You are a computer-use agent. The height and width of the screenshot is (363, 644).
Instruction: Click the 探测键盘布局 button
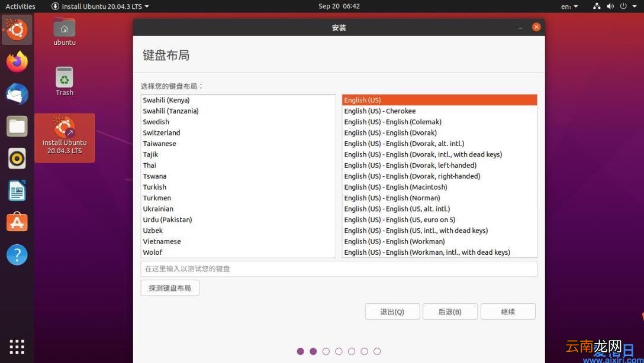[170, 288]
